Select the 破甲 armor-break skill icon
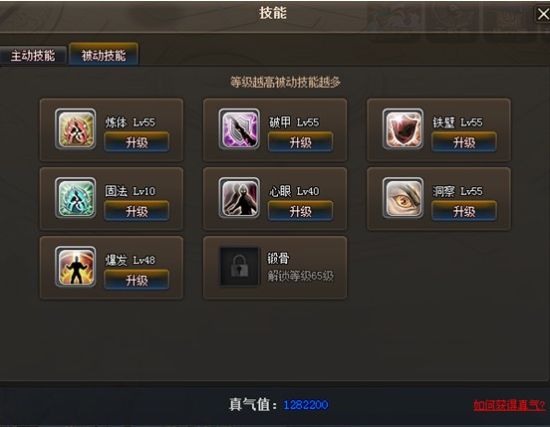This screenshot has width=550, height=427. pos(239,129)
